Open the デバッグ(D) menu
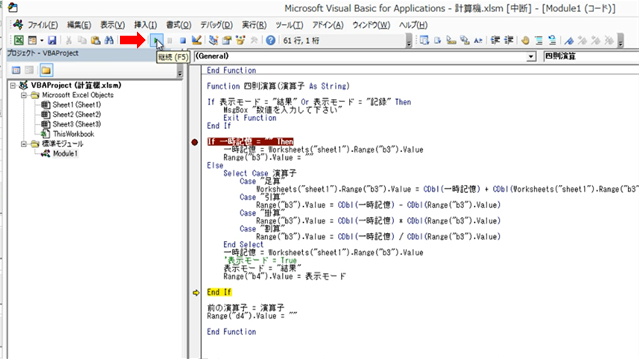The height and width of the screenshot is (360, 640). [x=216, y=25]
